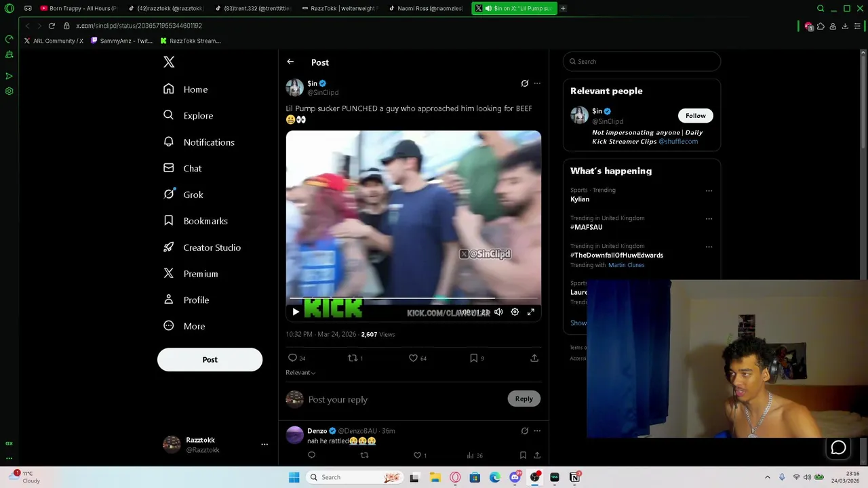
Task: Open File Explorer from taskbar
Action: [x=435, y=477]
